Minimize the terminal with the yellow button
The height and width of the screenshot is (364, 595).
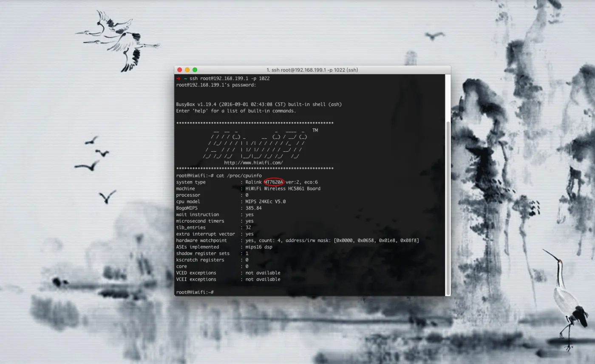pyautogui.click(x=187, y=70)
